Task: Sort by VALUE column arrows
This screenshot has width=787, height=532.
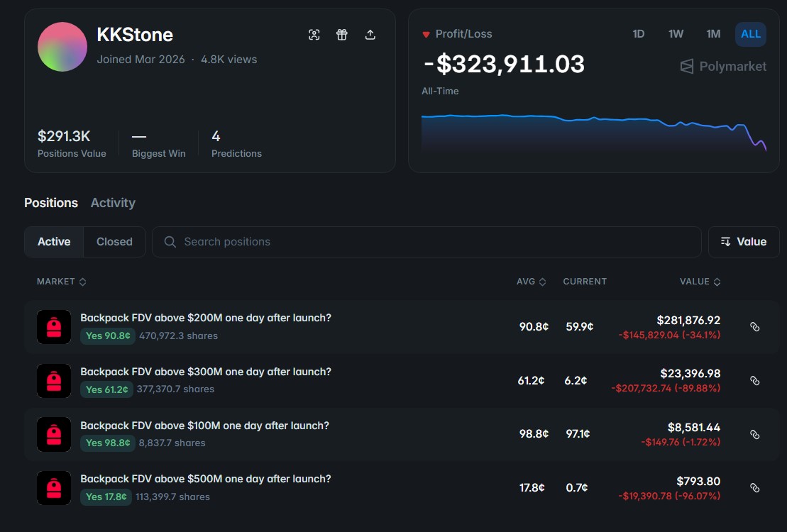Action: pos(717,282)
